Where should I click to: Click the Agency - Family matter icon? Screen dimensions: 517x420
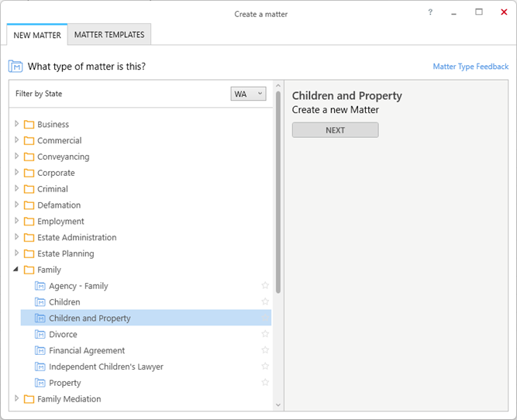(41, 286)
